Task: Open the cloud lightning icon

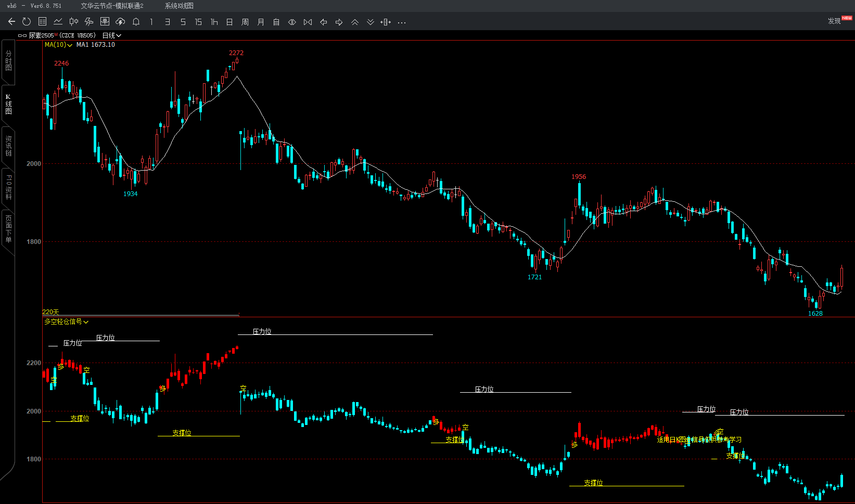Action: coord(120,22)
